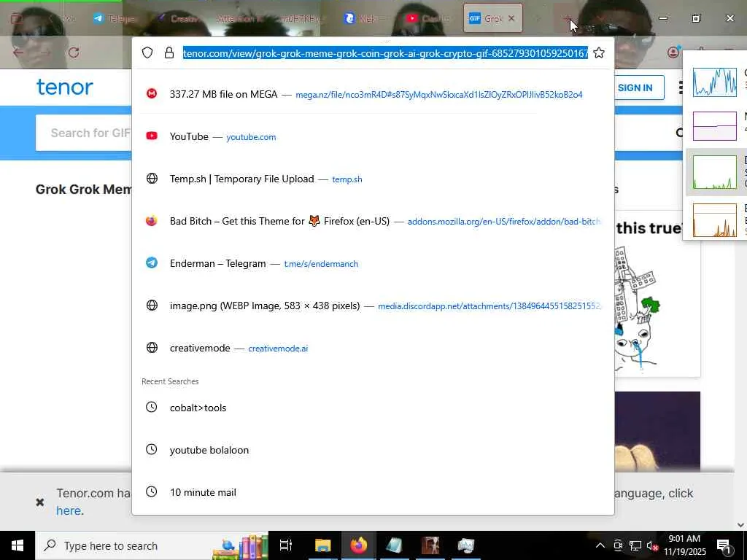The width and height of the screenshot is (747, 560).
Task: Open the Windows Start menu
Action: pyautogui.click(x=18, y=545)
